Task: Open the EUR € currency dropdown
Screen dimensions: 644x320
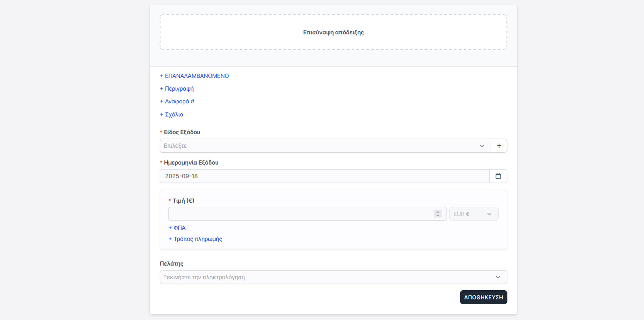Action: tap(473, 214)
